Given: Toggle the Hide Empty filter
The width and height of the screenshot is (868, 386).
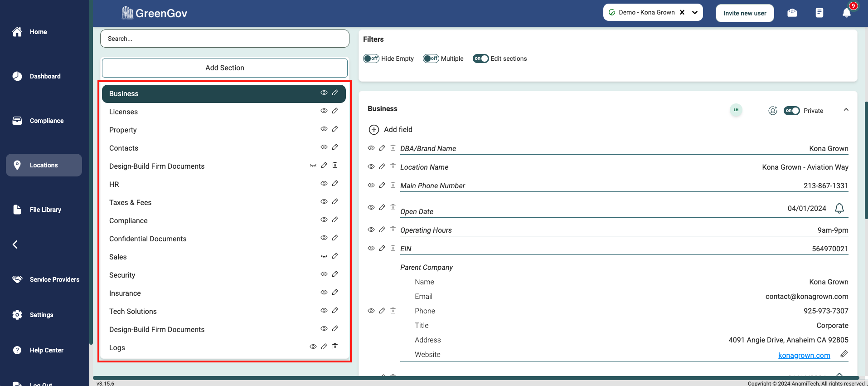Looking at the screenshot, I should click(x=371, y=59).
